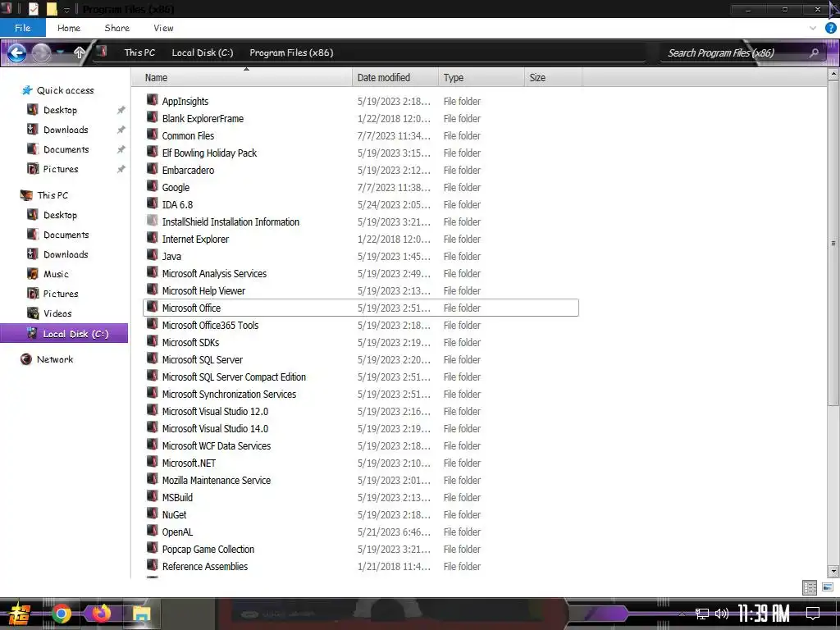
Task: Open the recent locations dropdown arrow
Action: (61, 52)
